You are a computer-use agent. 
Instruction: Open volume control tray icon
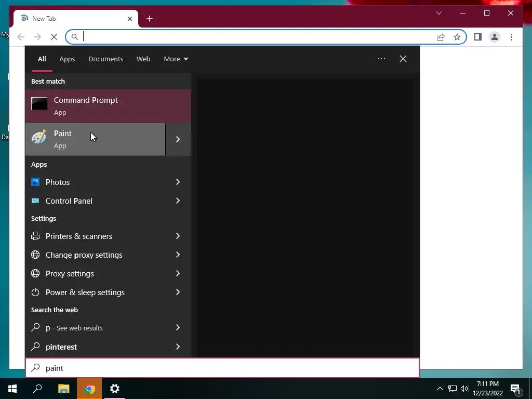[x=464, y=389]
